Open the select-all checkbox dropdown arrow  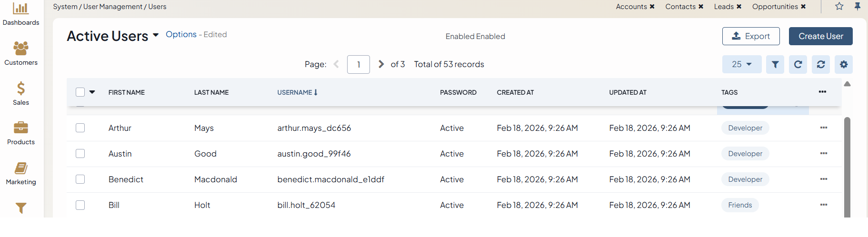(92, 92)
